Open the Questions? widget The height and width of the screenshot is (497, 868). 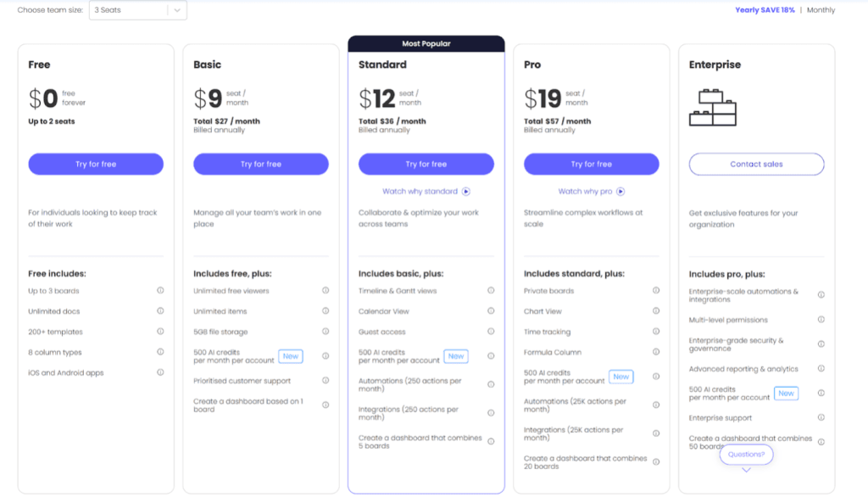(x=746, y=455)
